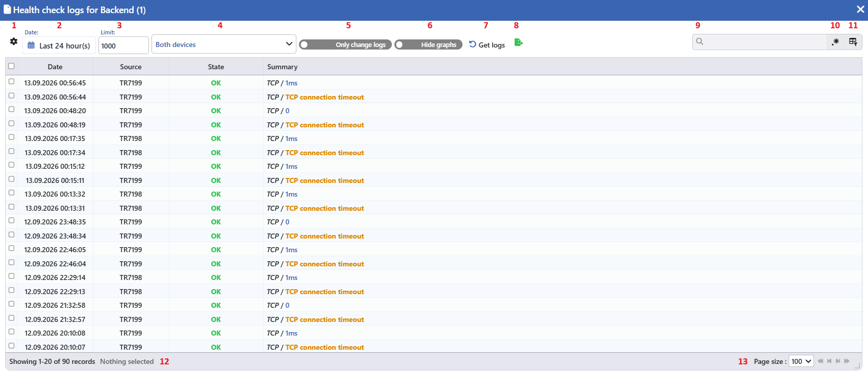The width and height of the screenshot is (868, 374).
Task: Click "Showing 1-20 of 90 records" in the footer
Action: 52,361
